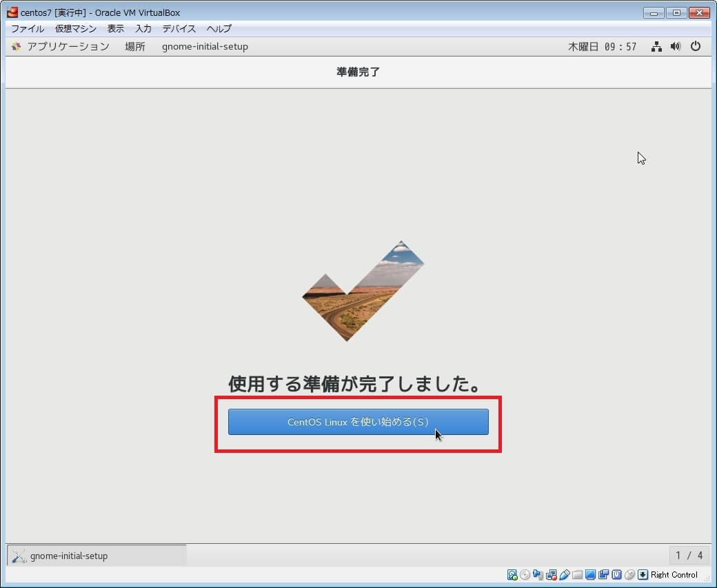Image resolution: width=717 pixels, height=588 pixels.
Task: Click CentOS Linux を使い始める button
Action: (358, 422)
